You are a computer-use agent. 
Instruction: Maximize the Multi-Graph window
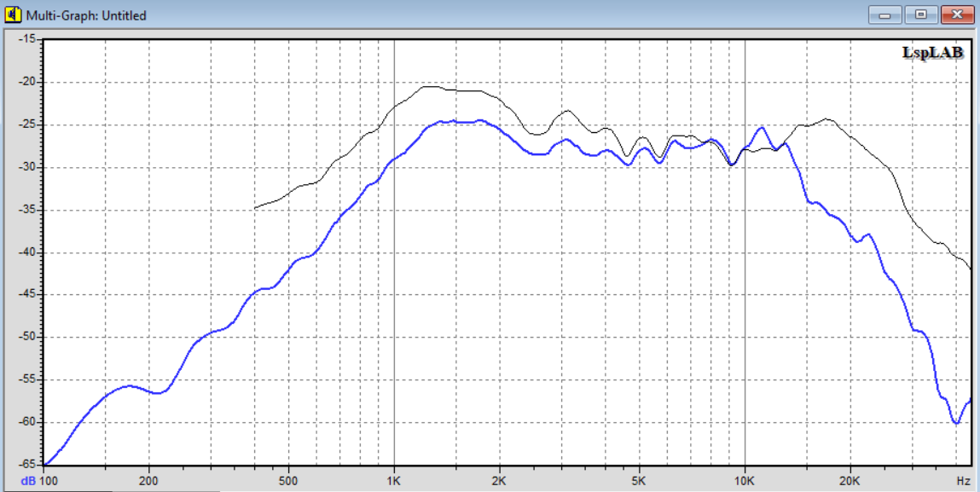pos(920,14)
